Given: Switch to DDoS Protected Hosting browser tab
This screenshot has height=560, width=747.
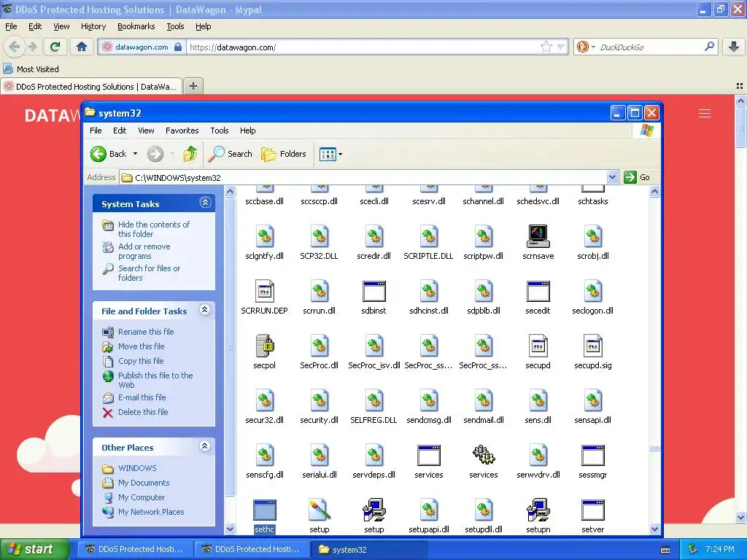Looking at the screenshot, I should 91,87.
